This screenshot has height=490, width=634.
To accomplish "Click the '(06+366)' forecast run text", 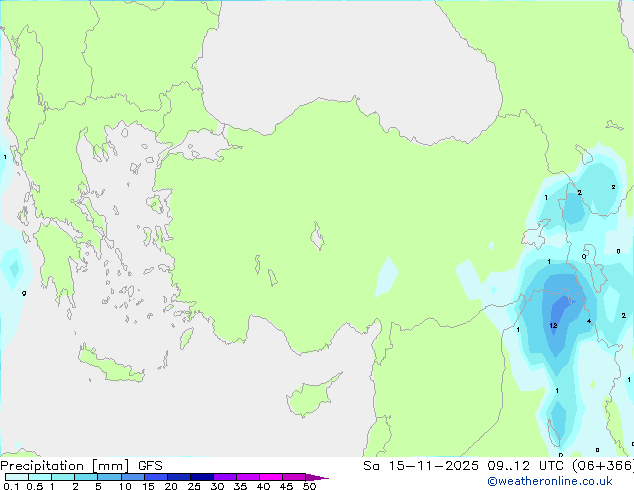I will click(603, 466).
